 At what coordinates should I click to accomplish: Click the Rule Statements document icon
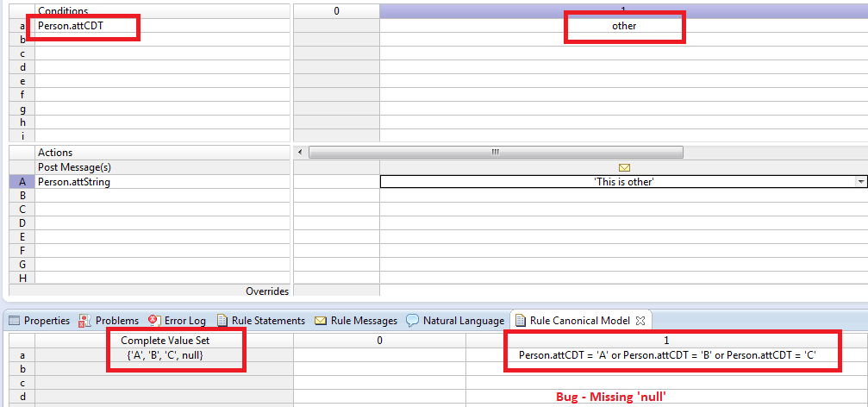222,321
